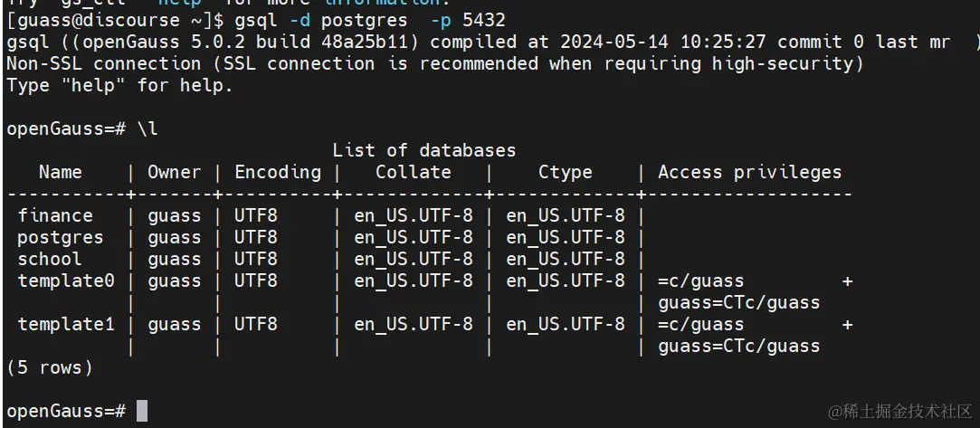The width and height of the screenshot is (980, 428).
Task: Click the Collate column header
Action: [x=413, y=172]
